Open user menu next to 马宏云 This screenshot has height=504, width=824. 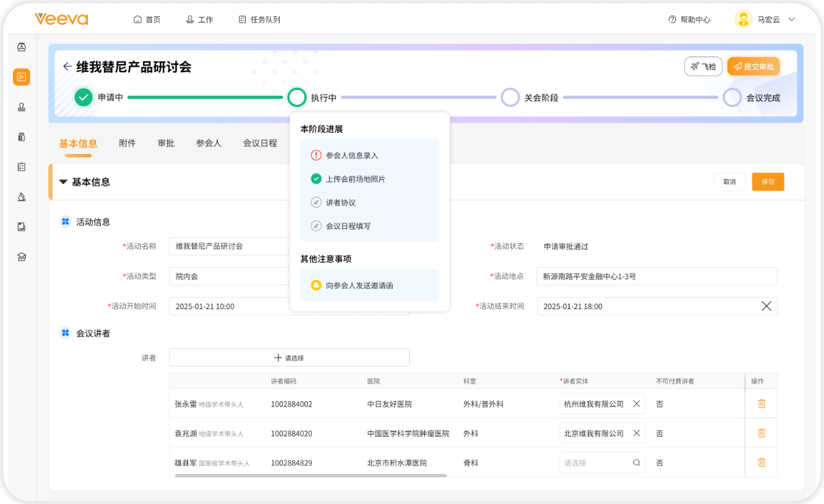point(791,20)
